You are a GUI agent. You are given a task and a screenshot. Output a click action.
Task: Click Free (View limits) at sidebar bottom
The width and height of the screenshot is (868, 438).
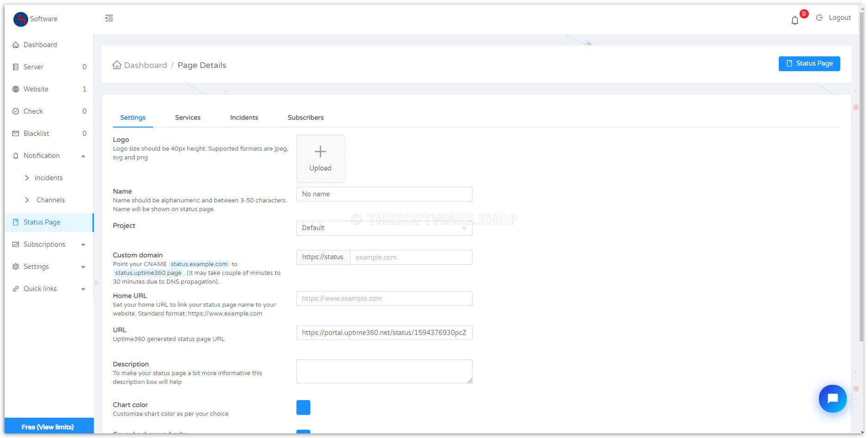pos(48,426)
